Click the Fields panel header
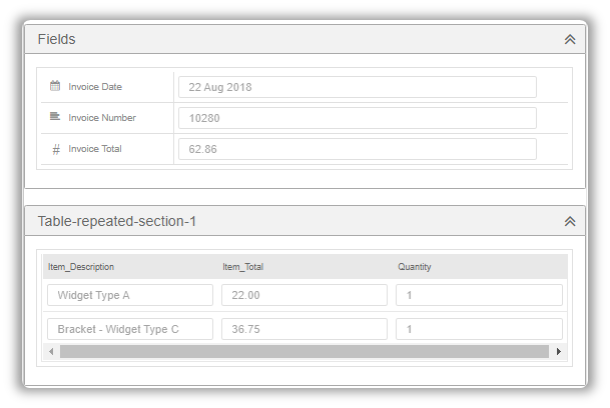The height and width of the screenshot is (408, 610). [305, 39]
